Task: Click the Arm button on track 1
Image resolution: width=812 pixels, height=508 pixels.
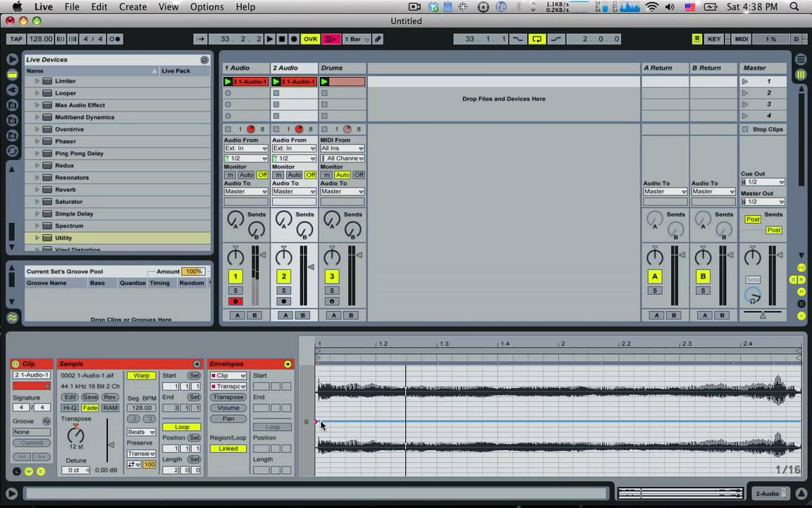Action: [x=235, y=301]
